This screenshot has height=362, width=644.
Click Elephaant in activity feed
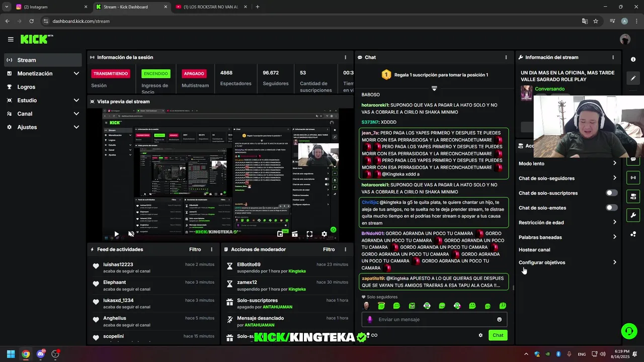(x=115, y=283)
